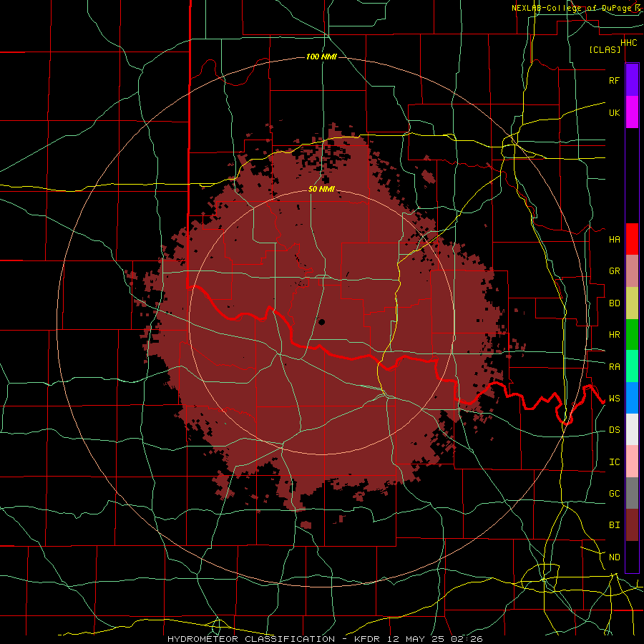Click the DS legend label
Screen dimensions: 644x644
[614, 430]
